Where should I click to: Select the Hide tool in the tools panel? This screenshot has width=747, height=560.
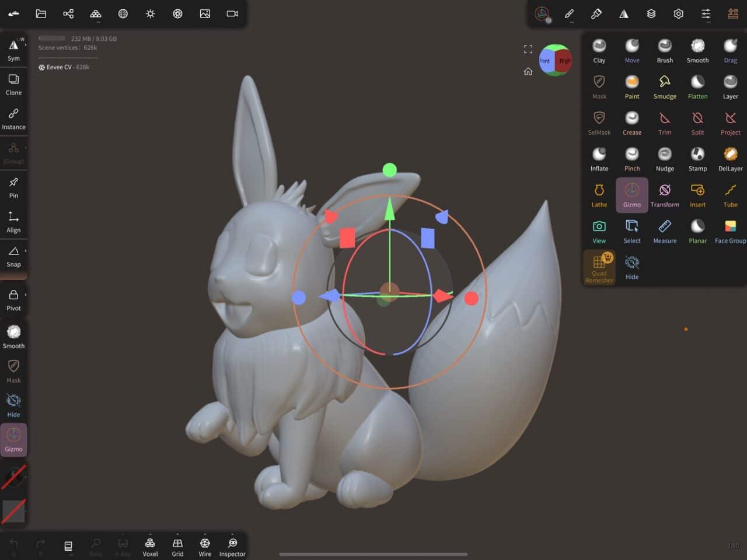(631, 268)
